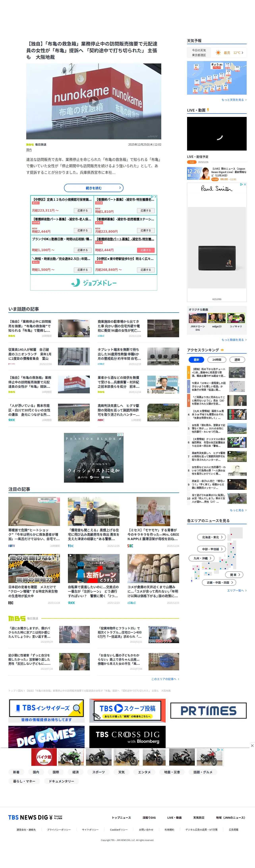Open the edge23 original video
The height and width of the screenshot is (868, 255).
click(217, 320)
